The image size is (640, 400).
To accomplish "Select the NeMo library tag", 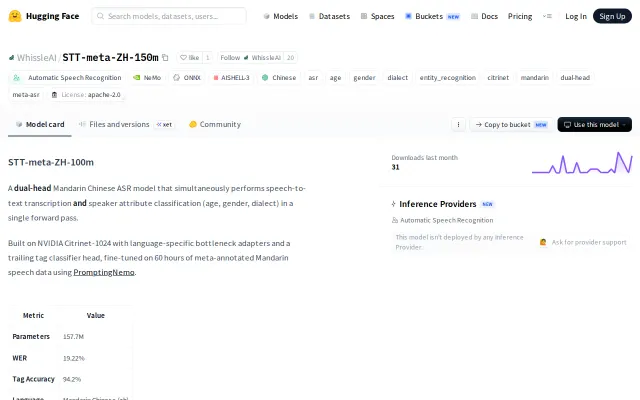I will (x=147, y=78).
